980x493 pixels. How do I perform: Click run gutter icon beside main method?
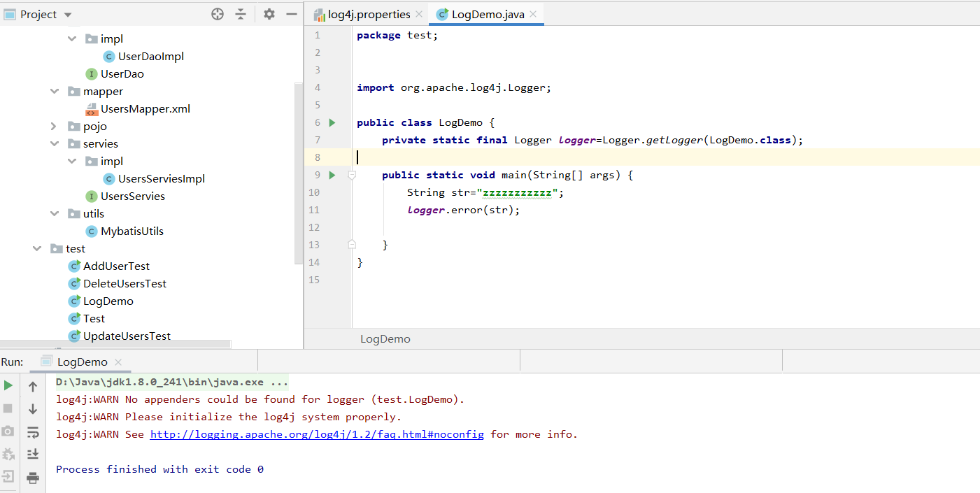pyautogui.click(x=332, y=175)
